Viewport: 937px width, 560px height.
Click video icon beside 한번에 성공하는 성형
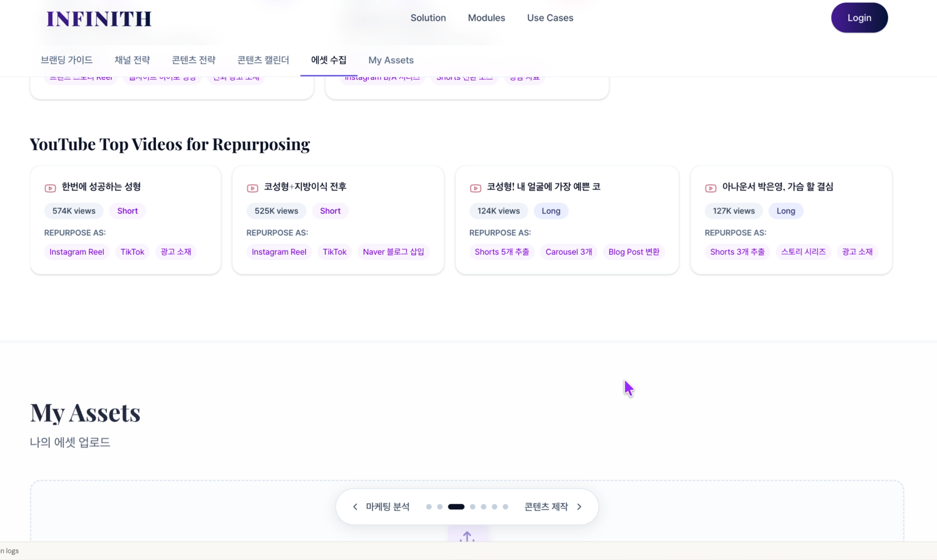(50, 188)
